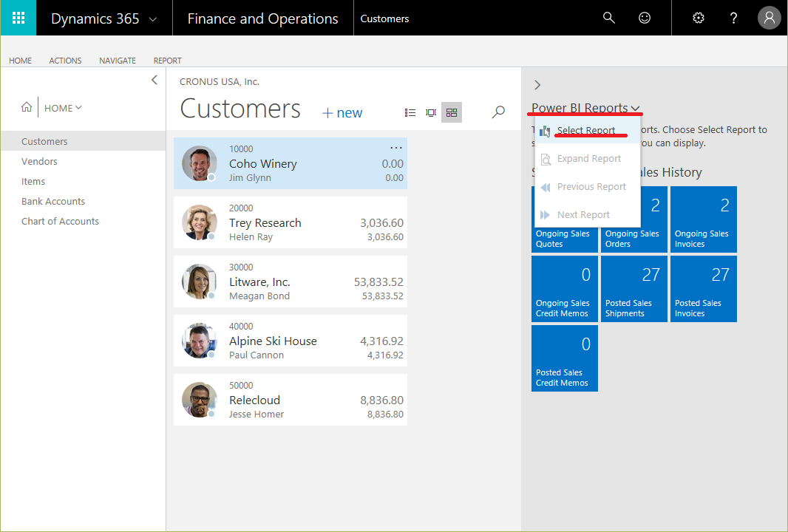Open the help question mark
The image size is (788, 532).
coord(733,18)
